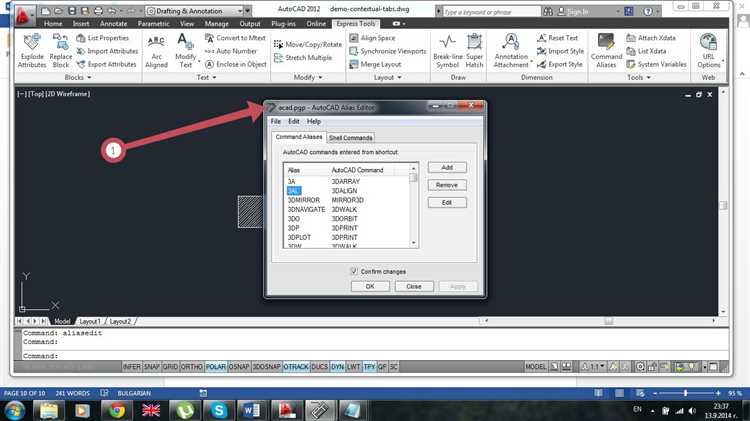Click Attach Xdata
This screenshot has width=750, height=421.
coord(651,38)
